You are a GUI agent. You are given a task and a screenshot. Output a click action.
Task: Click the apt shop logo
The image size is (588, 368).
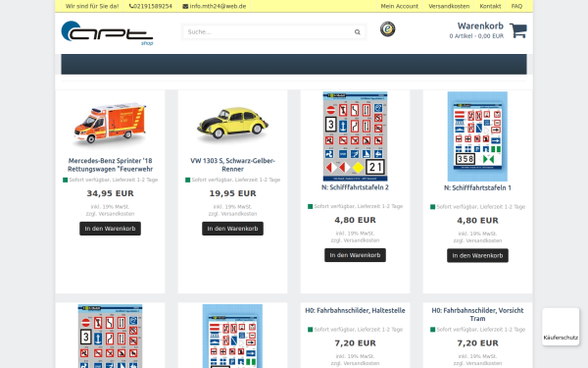tap(107, 33)
